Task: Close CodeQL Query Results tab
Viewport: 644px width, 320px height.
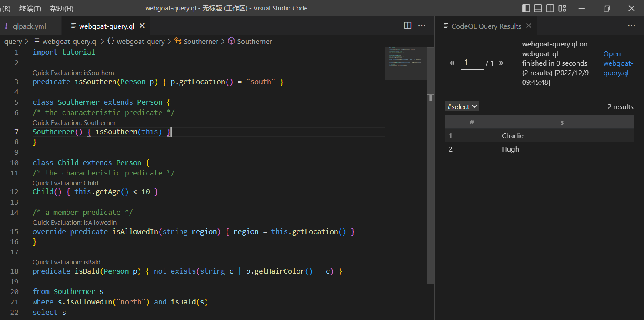Action: (x=529, y=26)
